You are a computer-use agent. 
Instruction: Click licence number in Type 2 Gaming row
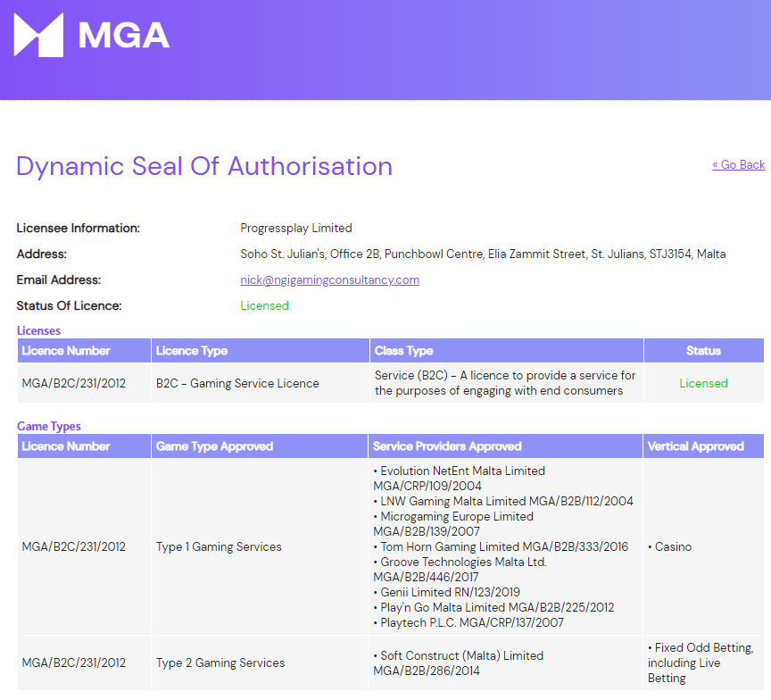tap(74, 662)
